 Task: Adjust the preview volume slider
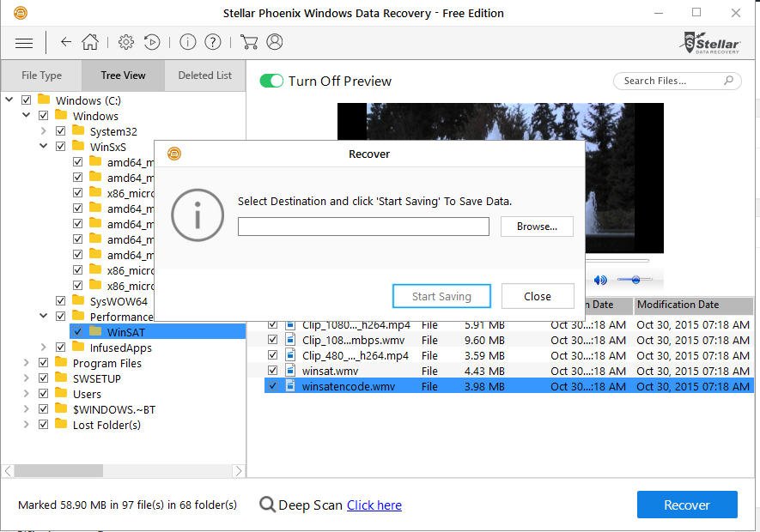[635, 280]
